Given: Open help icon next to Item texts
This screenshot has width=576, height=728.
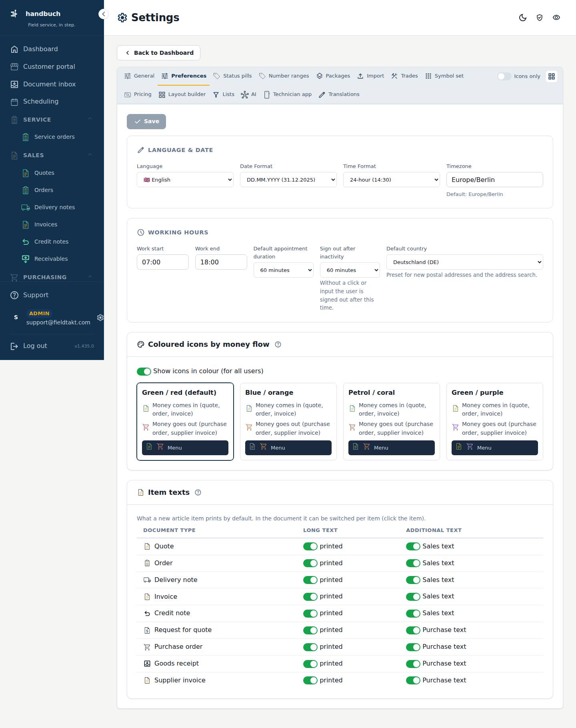Looking at the screenshot, I should tap(198, 492).
